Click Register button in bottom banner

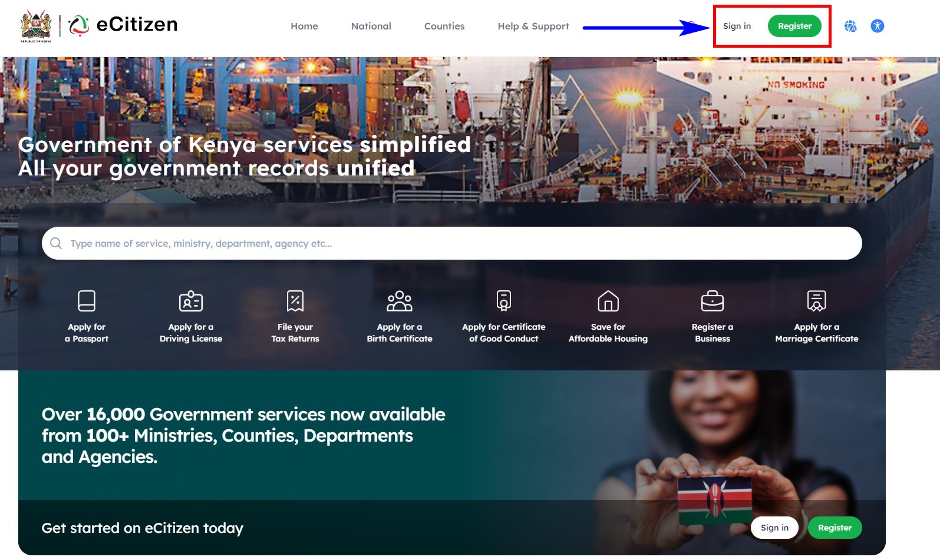(x=835, y=528)
